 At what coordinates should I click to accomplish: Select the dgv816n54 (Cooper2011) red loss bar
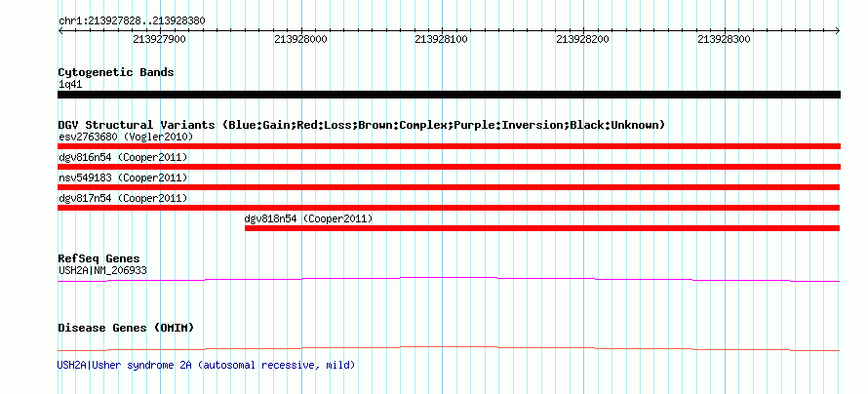449,167
